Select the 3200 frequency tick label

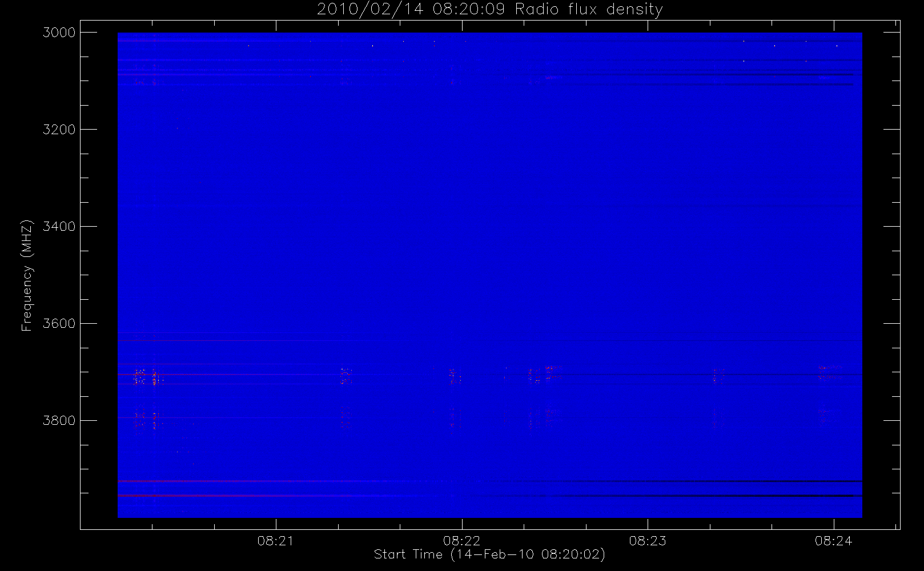click(x=59, y=130)
